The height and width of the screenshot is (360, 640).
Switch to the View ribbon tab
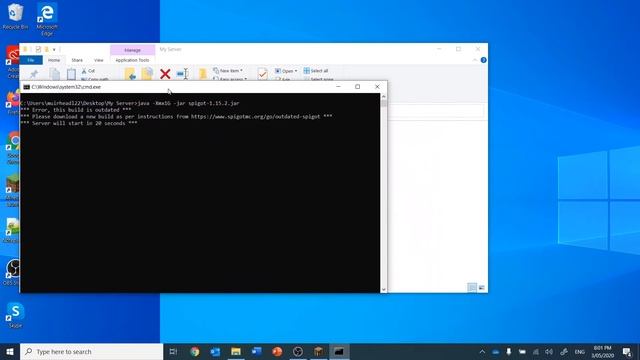[x=99, y=60]
